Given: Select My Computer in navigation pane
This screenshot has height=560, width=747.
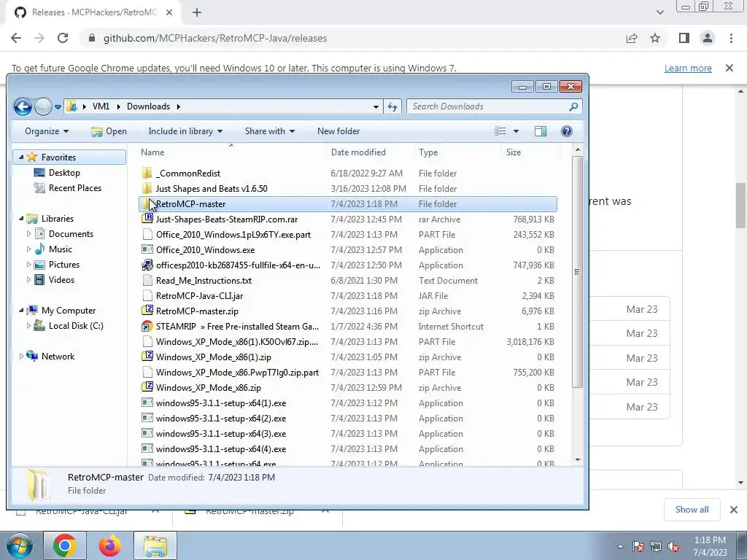Looking at the screenshot, I should [69, 311].
